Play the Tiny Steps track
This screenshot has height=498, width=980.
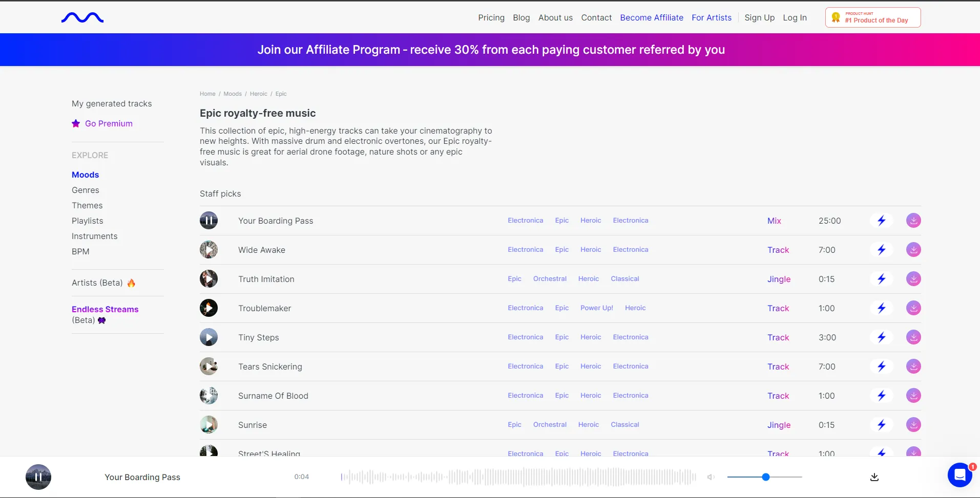208,337
